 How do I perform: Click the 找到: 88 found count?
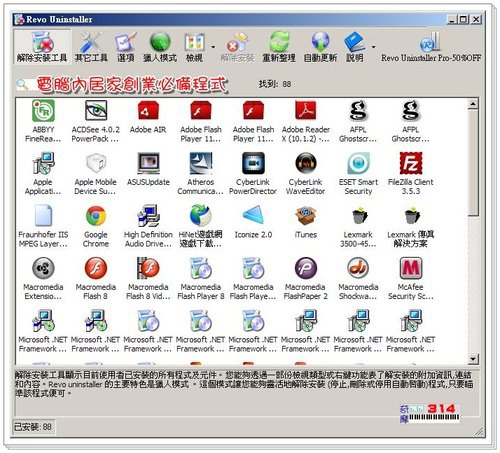click(x=275, y=84)
